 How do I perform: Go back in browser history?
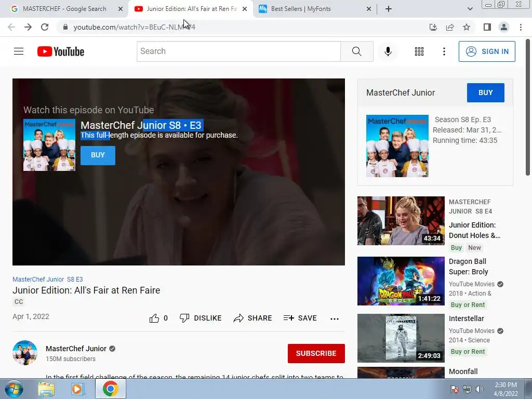pyautogui.click(x=11, y=27)
